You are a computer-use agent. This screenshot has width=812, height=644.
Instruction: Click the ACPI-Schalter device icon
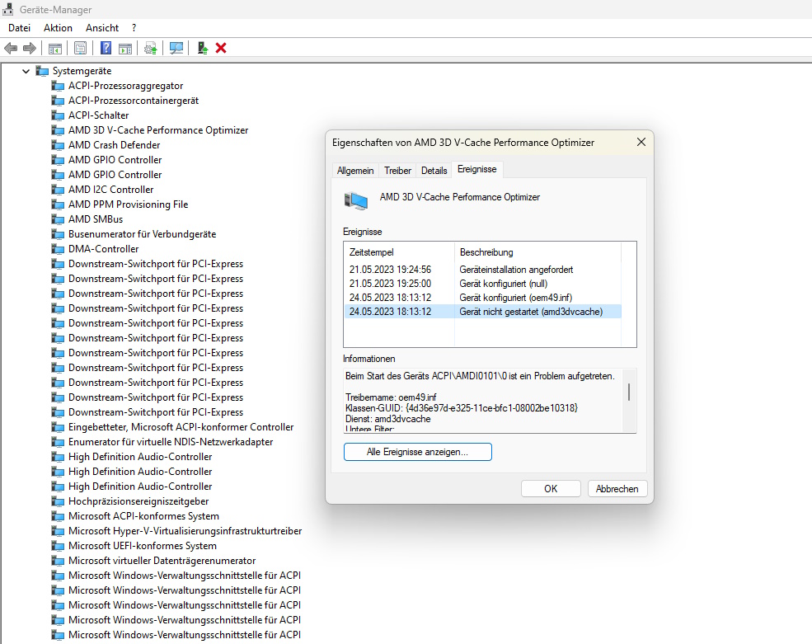(x=58, y=115)
